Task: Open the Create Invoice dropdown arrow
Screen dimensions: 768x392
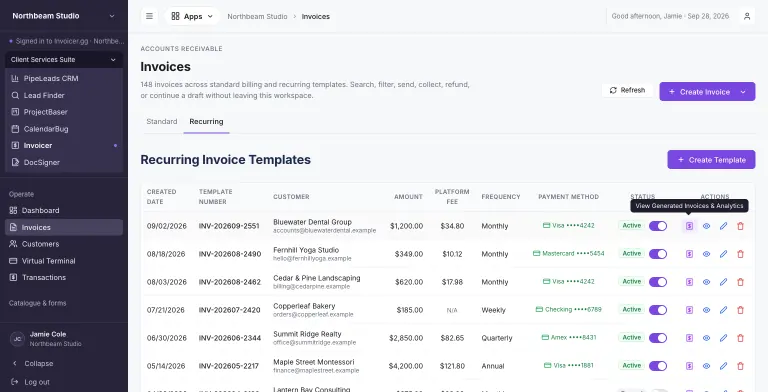Action: pyautogui.click(x=743, y=92)
